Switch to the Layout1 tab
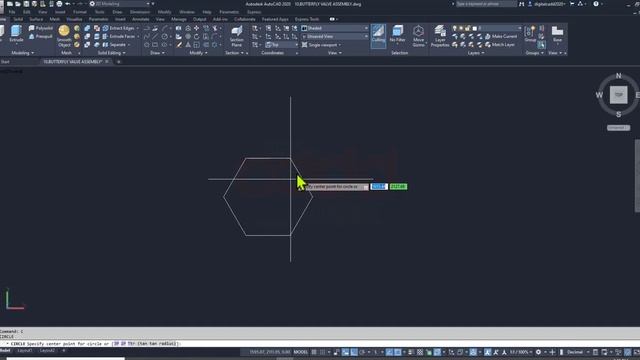 [x=24, y=351]
